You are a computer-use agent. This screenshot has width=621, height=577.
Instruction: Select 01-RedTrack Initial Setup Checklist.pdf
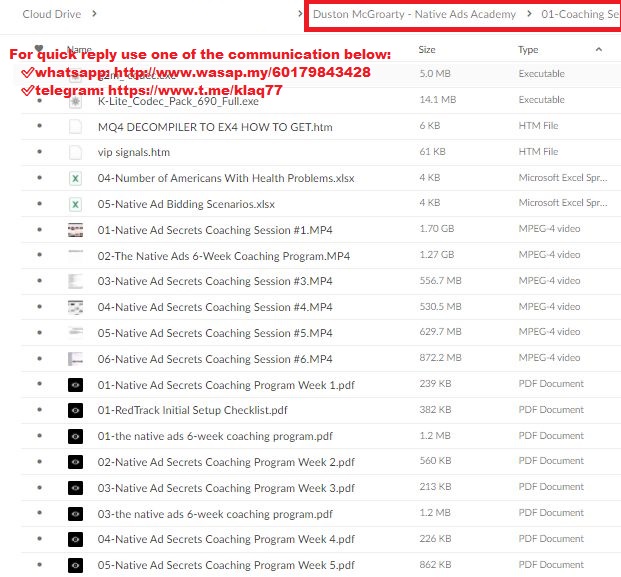(x=192, y=410)
